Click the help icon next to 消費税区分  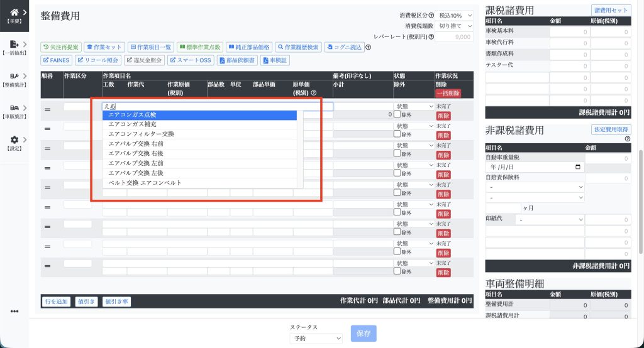[431, 15]
